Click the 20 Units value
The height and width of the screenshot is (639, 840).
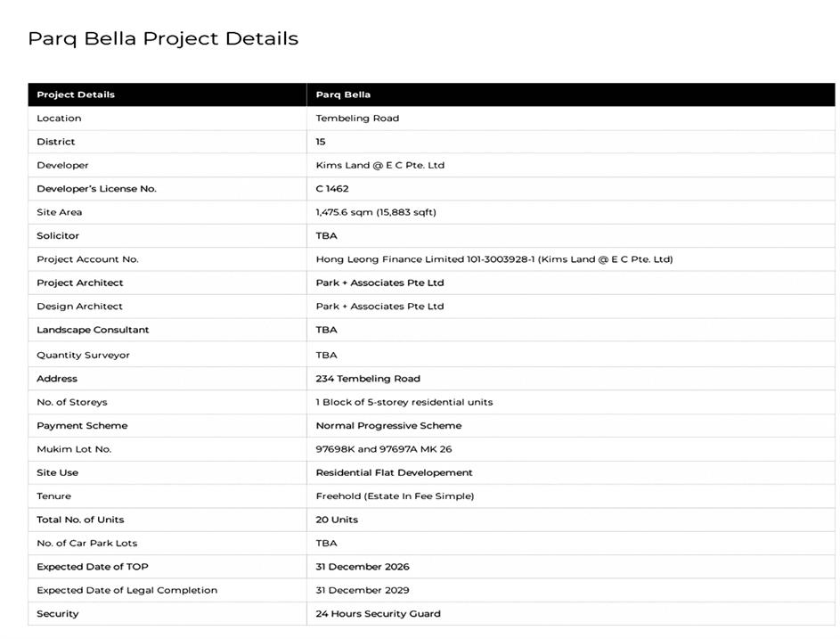click(x=337, y=520)
